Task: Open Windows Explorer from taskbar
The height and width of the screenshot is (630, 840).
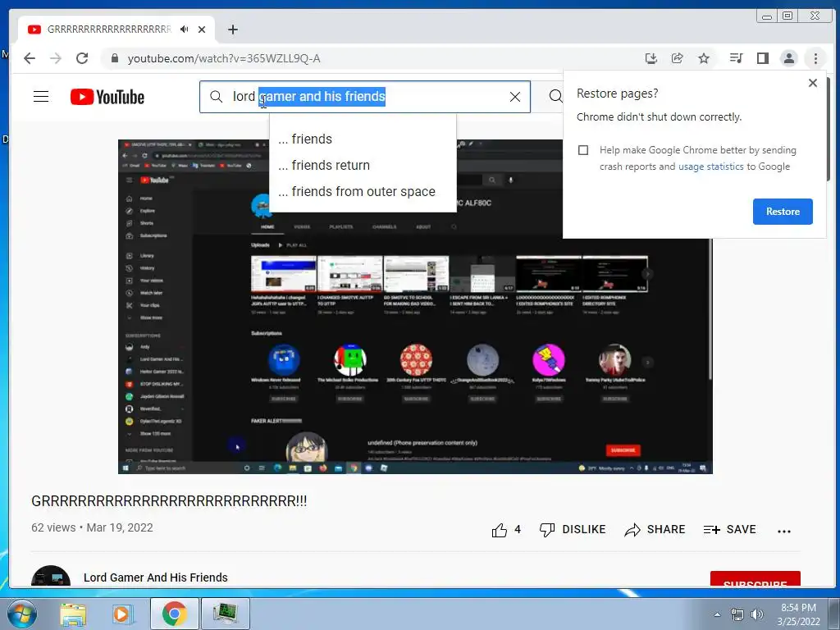Action: [73, 614]
